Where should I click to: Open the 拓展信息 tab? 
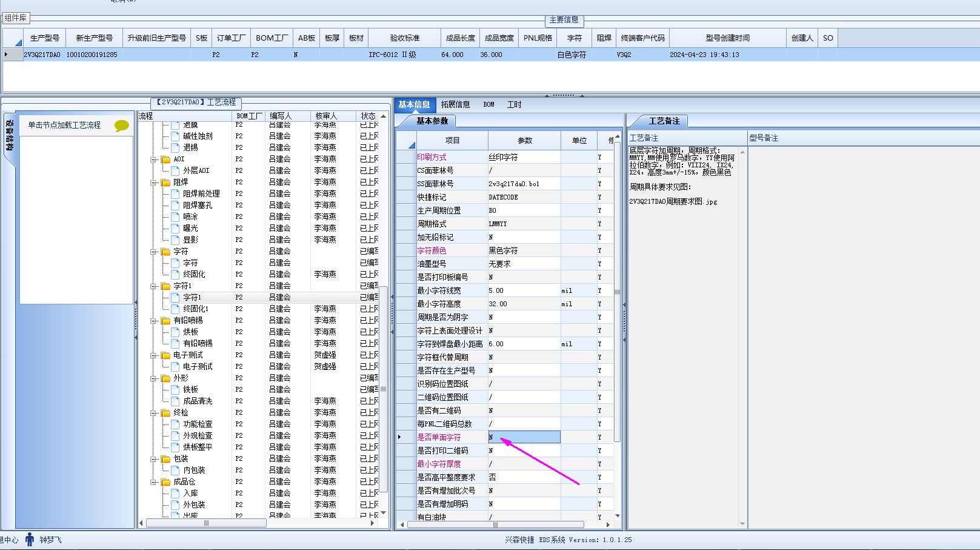456,105
